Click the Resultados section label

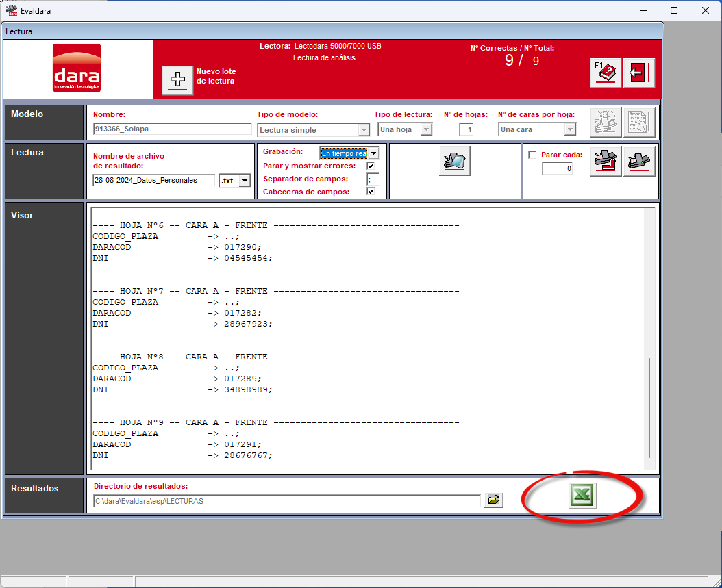point(34,489)
